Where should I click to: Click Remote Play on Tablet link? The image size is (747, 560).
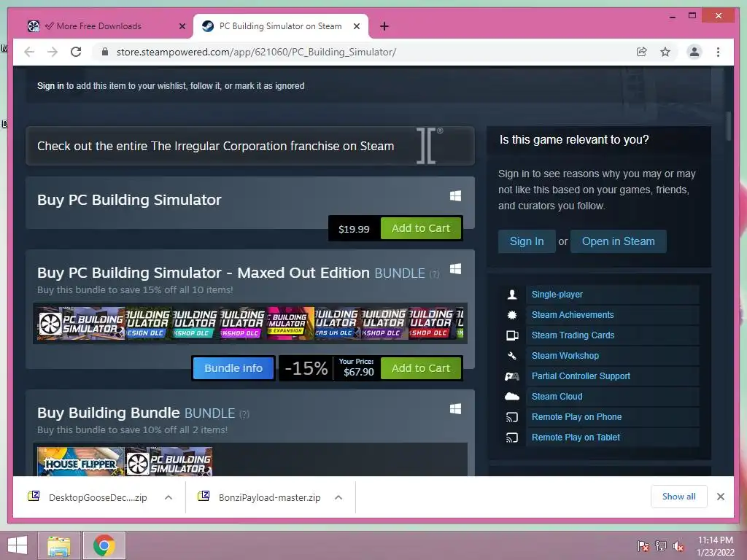[576, 437]
